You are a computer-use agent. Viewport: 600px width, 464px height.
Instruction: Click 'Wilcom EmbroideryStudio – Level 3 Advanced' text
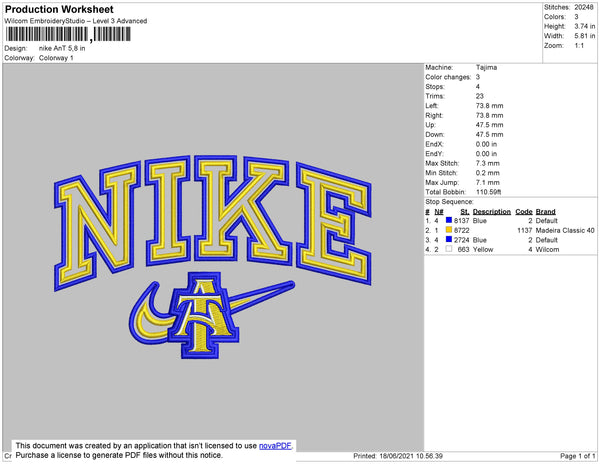76,21
